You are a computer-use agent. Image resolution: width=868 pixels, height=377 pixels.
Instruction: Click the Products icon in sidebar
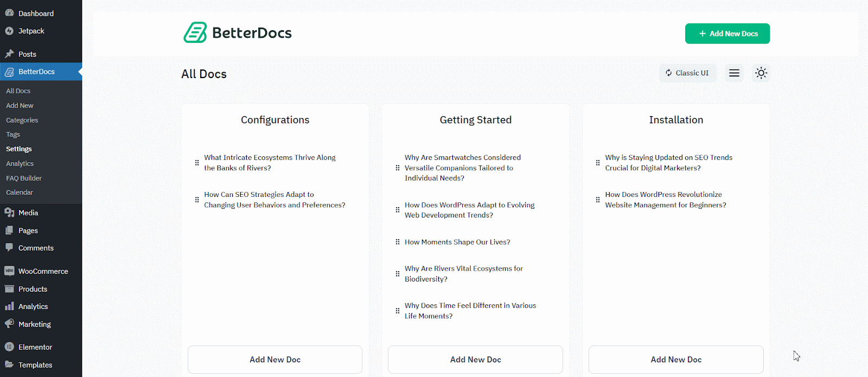pos(9,289)
